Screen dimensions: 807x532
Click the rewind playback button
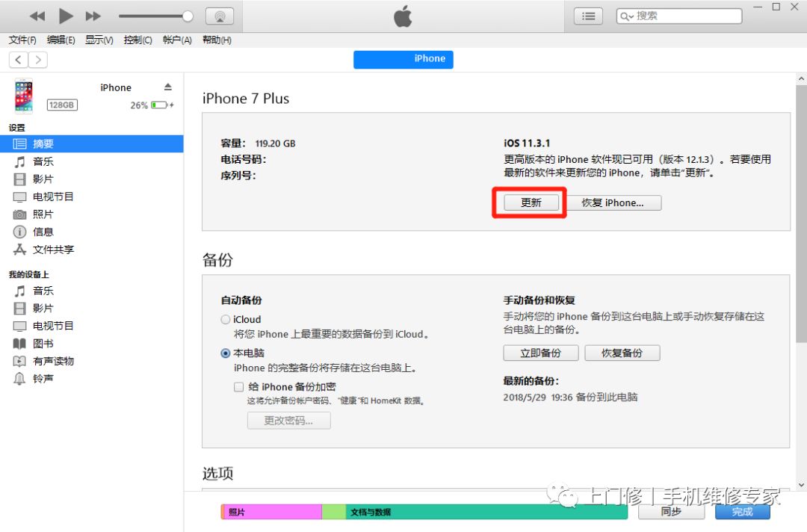(37, 16)
